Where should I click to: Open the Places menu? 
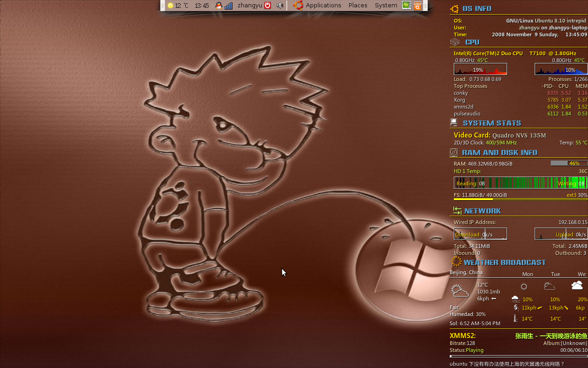(358, 6)
